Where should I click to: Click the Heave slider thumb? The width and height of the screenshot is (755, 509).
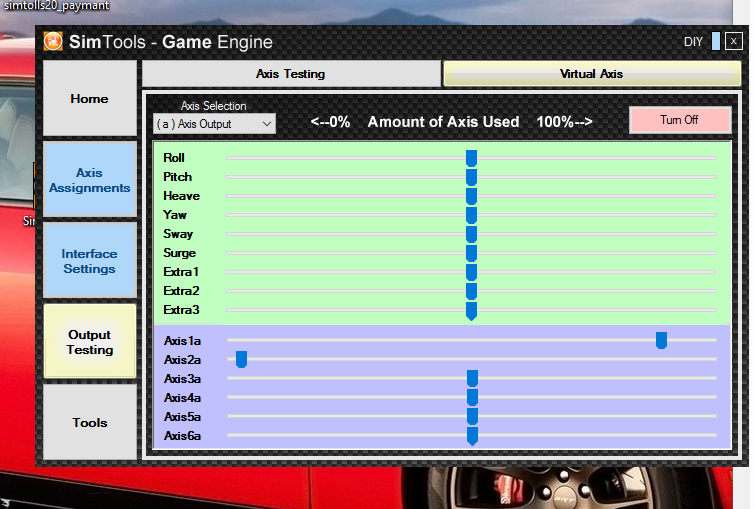pos(471,196)
